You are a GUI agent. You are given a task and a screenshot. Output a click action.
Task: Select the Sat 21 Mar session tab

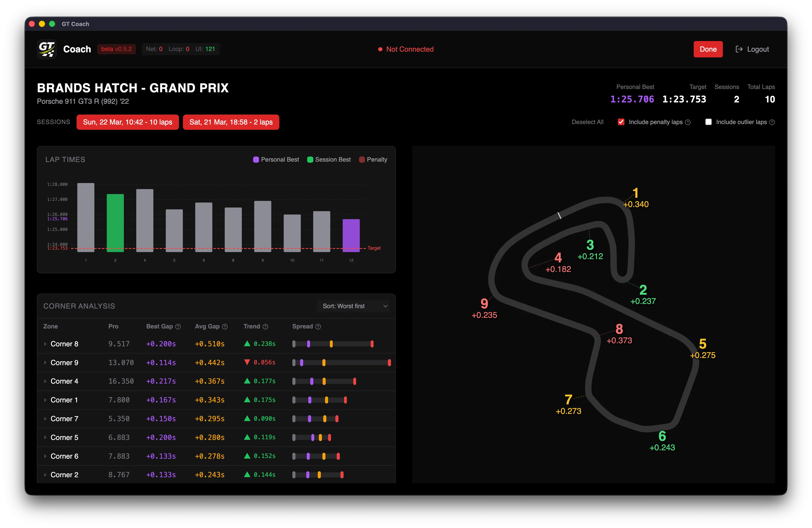coord(231,122)
